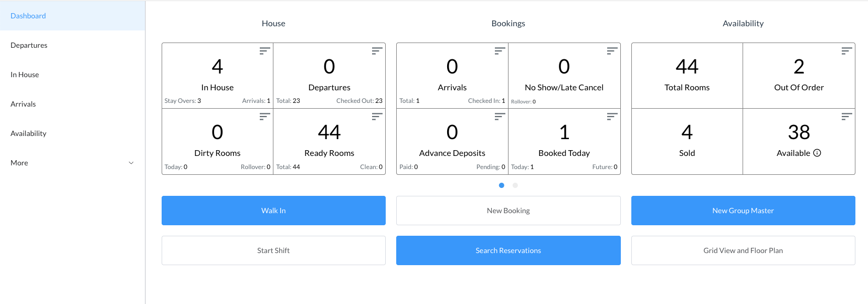Open the Out Of Order filter icon

pos(846,51)
